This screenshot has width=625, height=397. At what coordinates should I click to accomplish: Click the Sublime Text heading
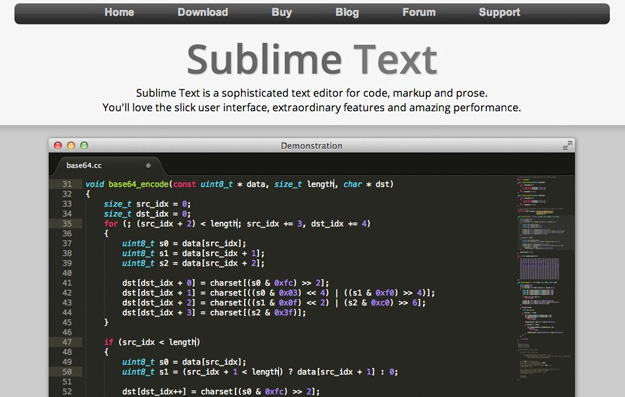[312, 60]
